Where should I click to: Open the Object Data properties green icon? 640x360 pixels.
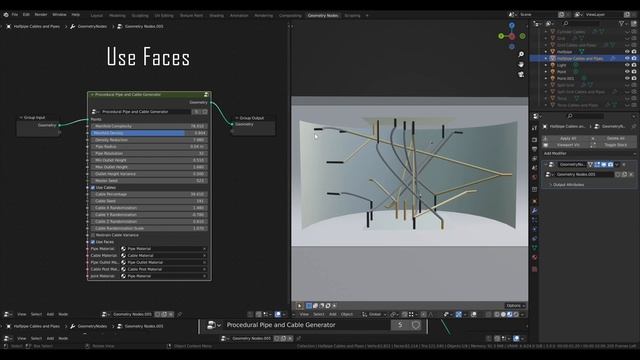pyautogui.click(x=535, y=248)
